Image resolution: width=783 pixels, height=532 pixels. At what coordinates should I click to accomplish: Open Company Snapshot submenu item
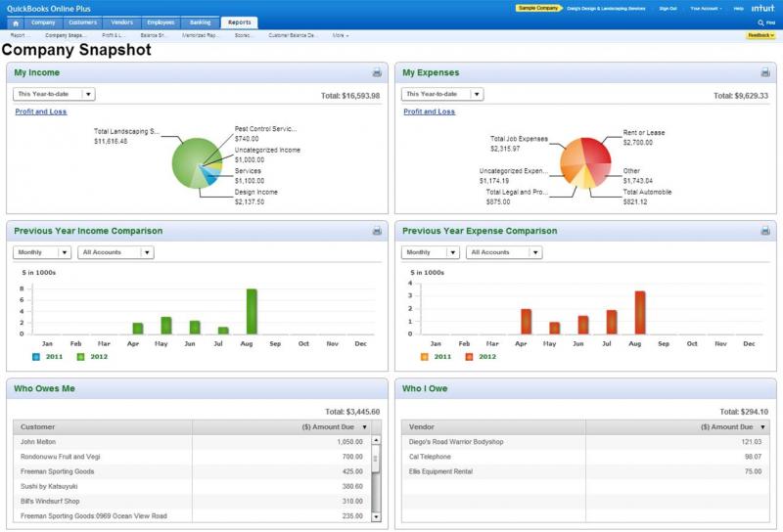click(66, 35)
